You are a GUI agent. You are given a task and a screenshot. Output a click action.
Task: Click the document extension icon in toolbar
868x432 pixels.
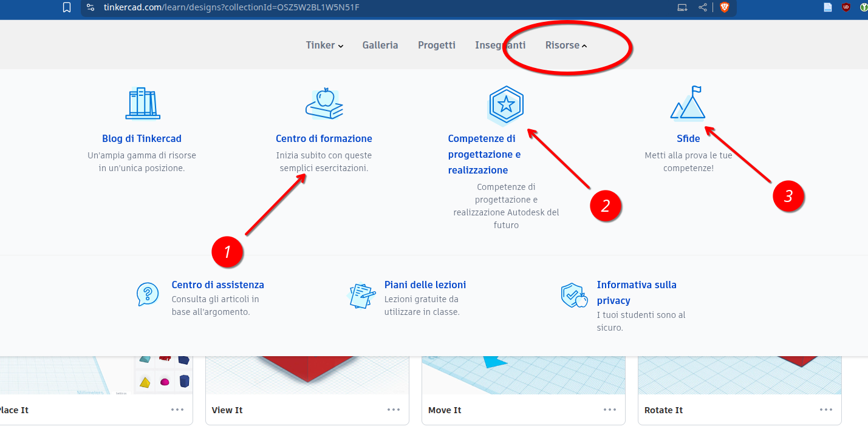tap(827, 7)
